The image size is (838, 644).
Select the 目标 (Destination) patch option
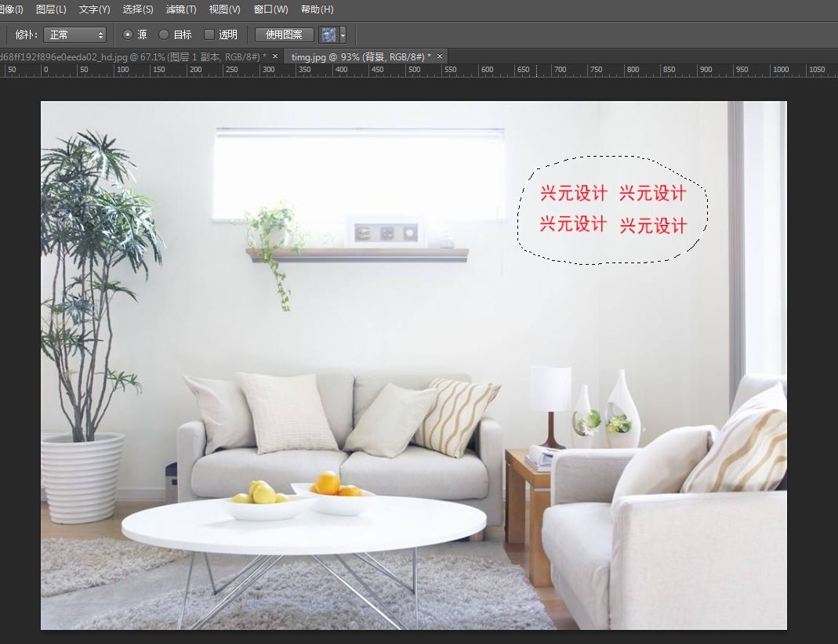(163, 34)
